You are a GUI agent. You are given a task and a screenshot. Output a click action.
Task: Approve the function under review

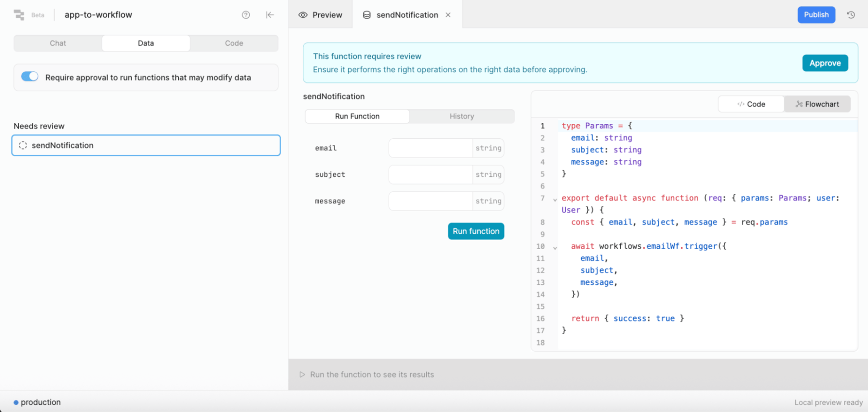[x=825, y=63]
